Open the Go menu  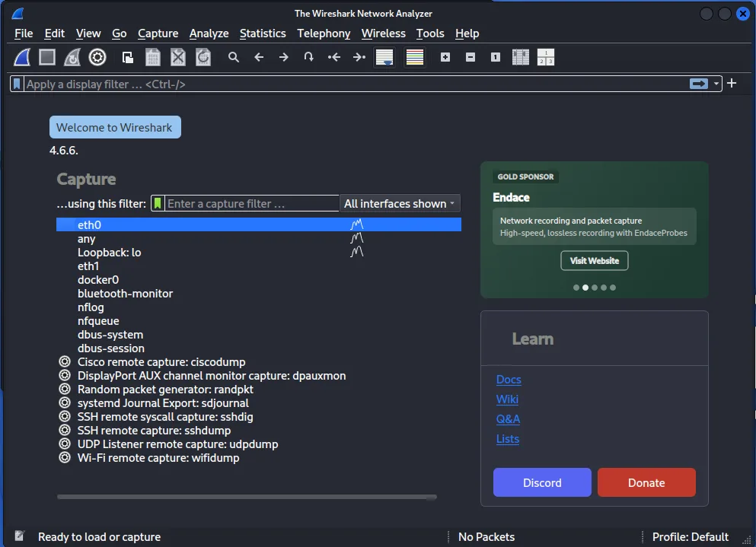tap(119, 33)
